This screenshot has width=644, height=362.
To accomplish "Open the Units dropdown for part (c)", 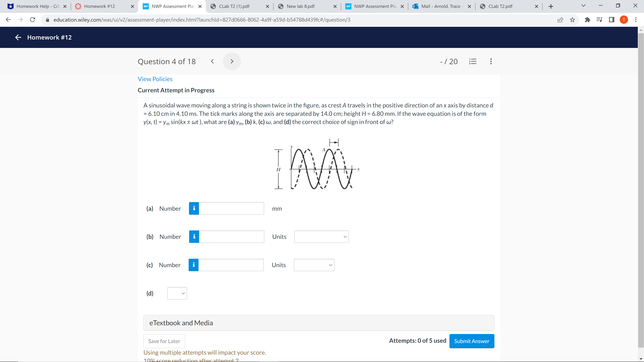I will click(x=314, y=265).
